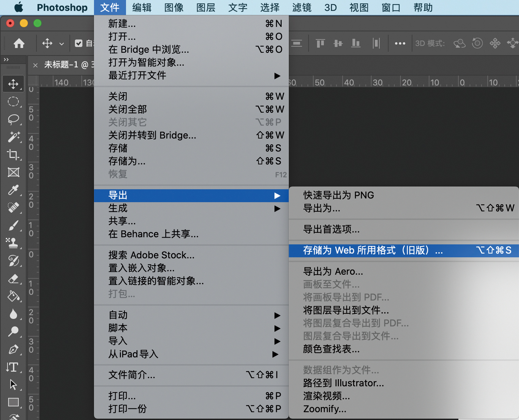The image size is (519, 420).
Task: Select the Rectangle shape tool
Action: (x=13, y=402)
